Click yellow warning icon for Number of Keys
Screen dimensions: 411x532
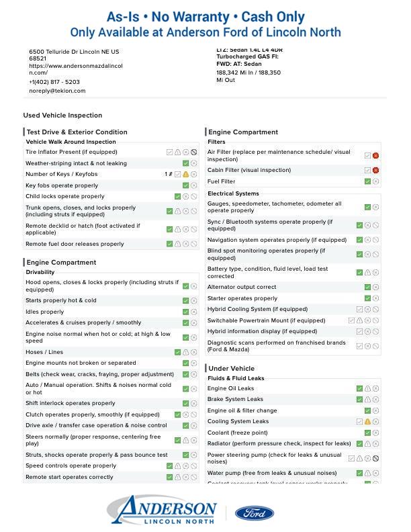(x=186, y=175)
